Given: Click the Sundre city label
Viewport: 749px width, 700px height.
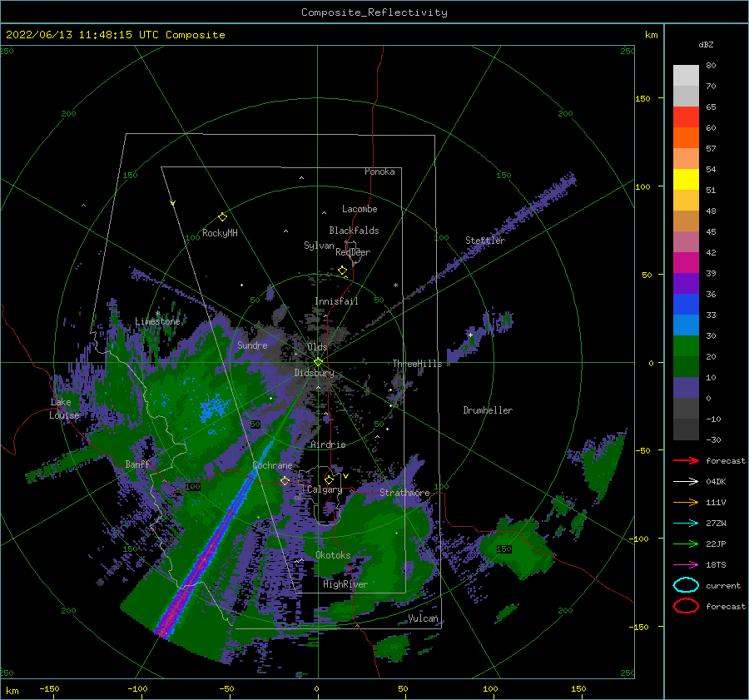Looking at the screenshot, I should (x=252, y=345).
